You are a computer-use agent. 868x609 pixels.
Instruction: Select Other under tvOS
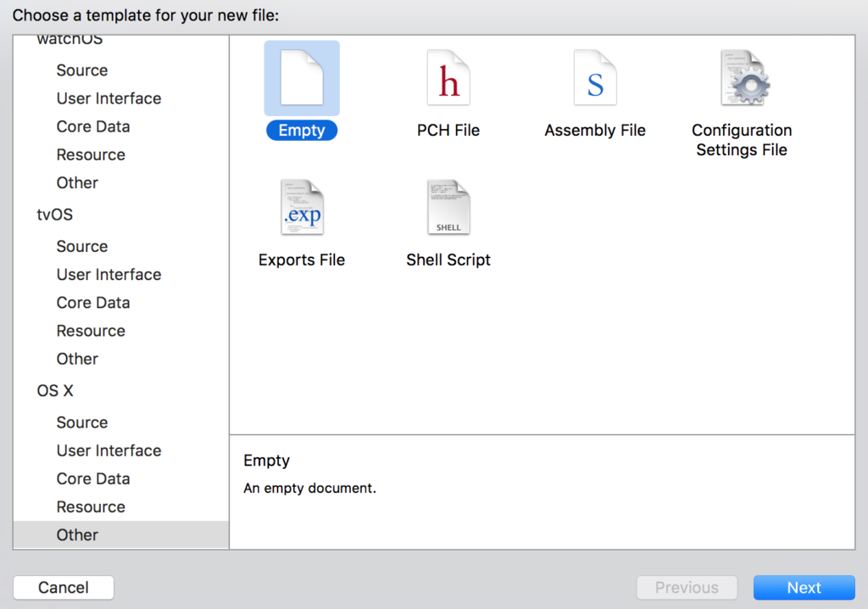click(77, 359)
